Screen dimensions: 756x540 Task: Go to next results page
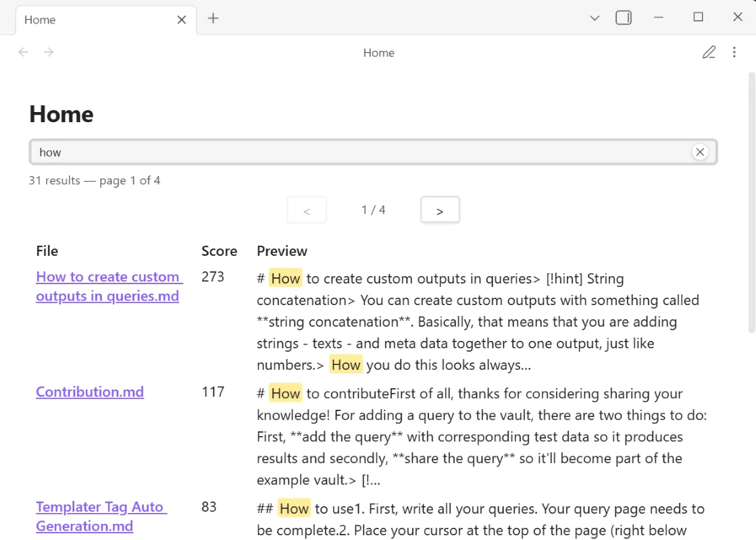(440, 210)
